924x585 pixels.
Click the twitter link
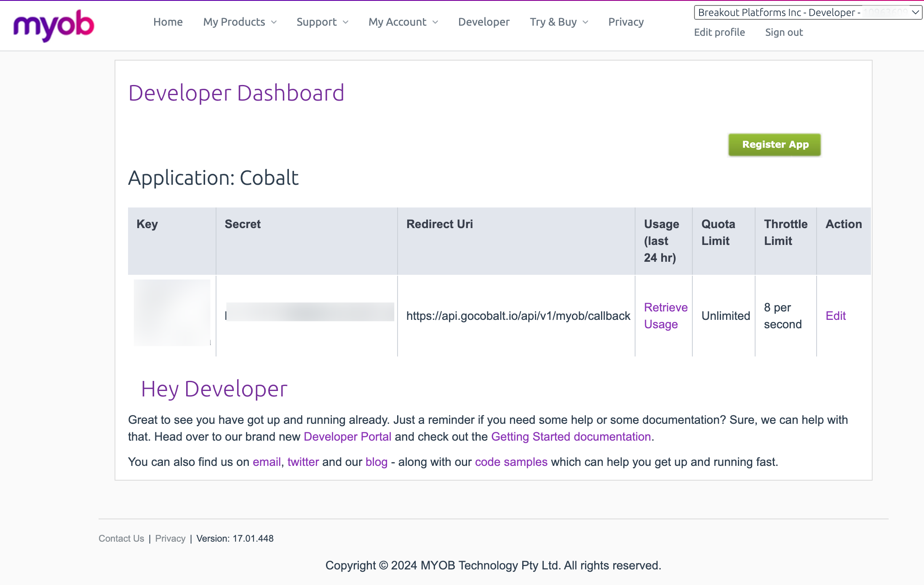pyautogui.click(x=303, y=462)
